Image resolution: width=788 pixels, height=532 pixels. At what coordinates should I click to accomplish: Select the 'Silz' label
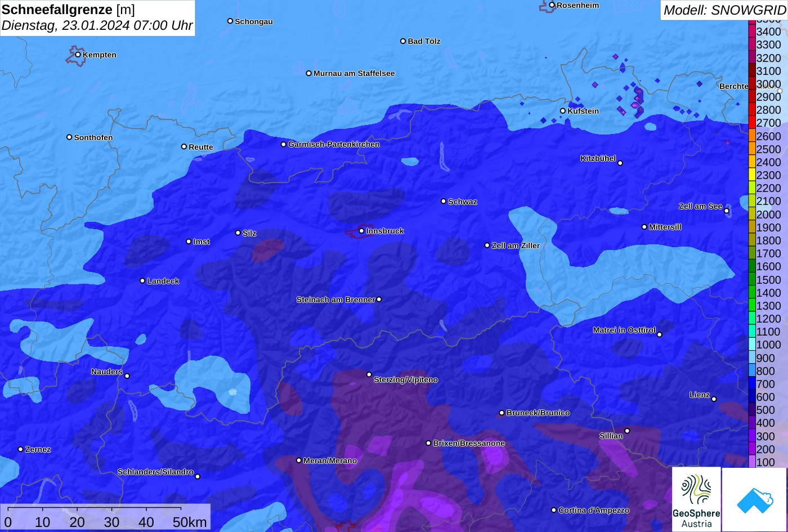(x=249, y=233)
